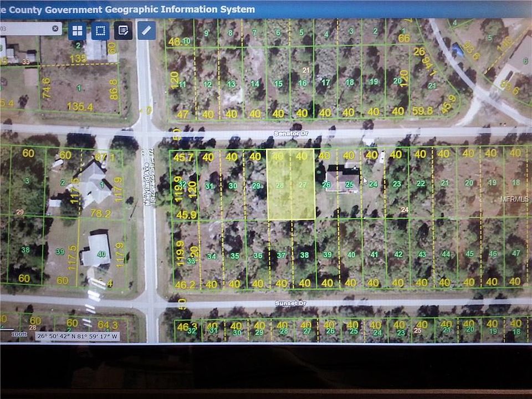The height and width of the screenshot is (399, 532).
Task: Click lot number 12 on the map
Action: click(208, 84)
